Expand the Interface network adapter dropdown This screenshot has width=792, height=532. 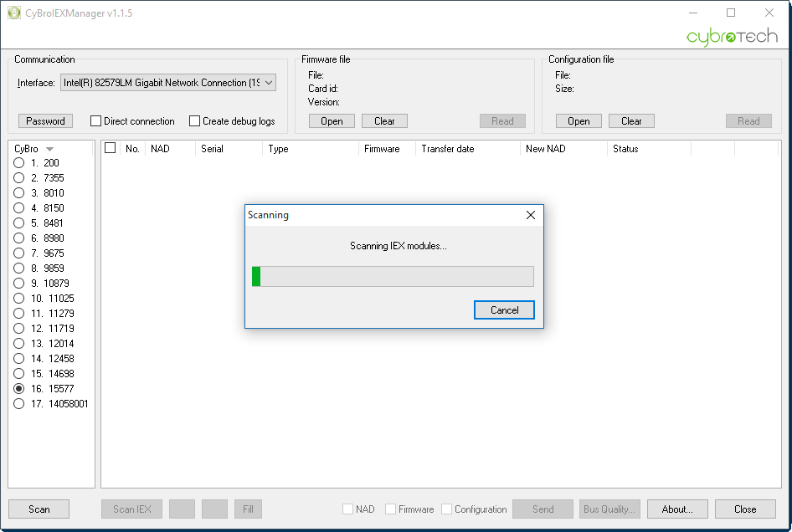269,83
